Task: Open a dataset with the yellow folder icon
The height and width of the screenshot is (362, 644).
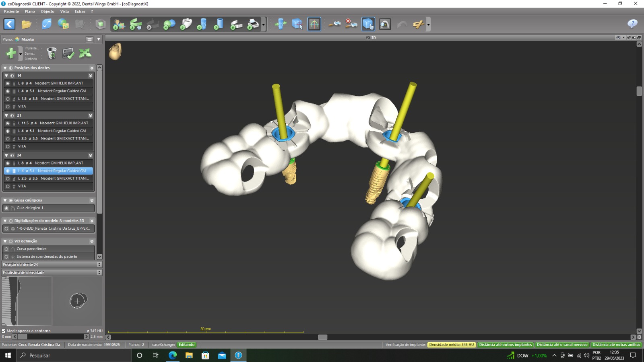Action: [x=27, y=24]
